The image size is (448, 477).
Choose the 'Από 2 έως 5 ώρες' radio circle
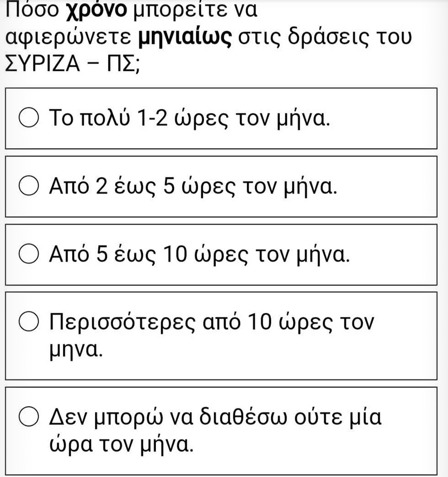(x=29, y=186)
